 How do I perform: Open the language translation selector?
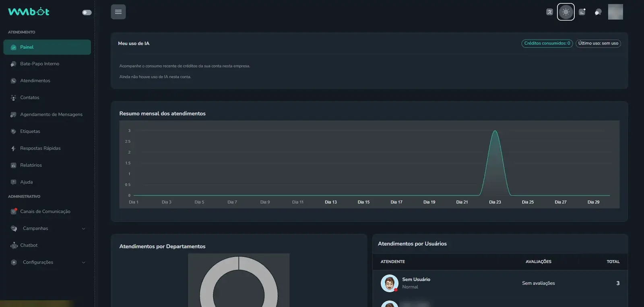549,12
